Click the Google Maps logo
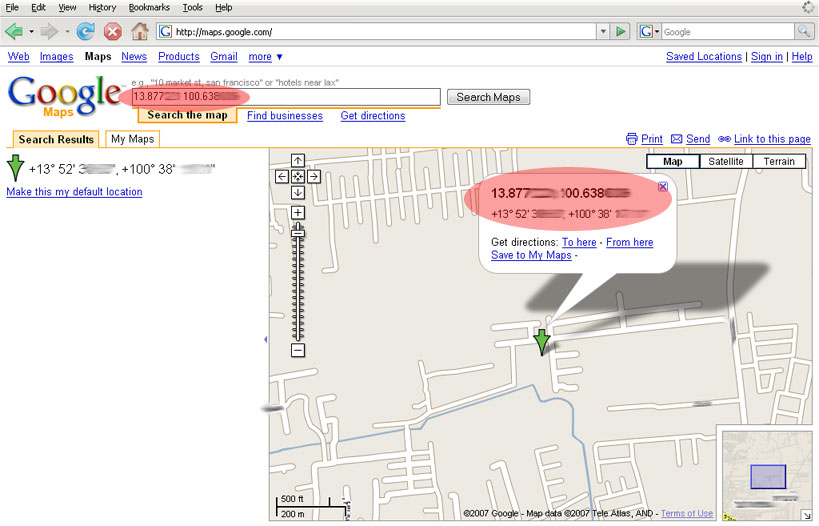Viewport: 819px width, 526px height. point(63,96)
